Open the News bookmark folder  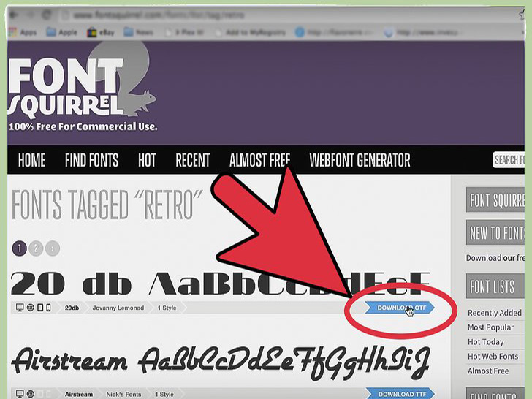pos(138,33)
